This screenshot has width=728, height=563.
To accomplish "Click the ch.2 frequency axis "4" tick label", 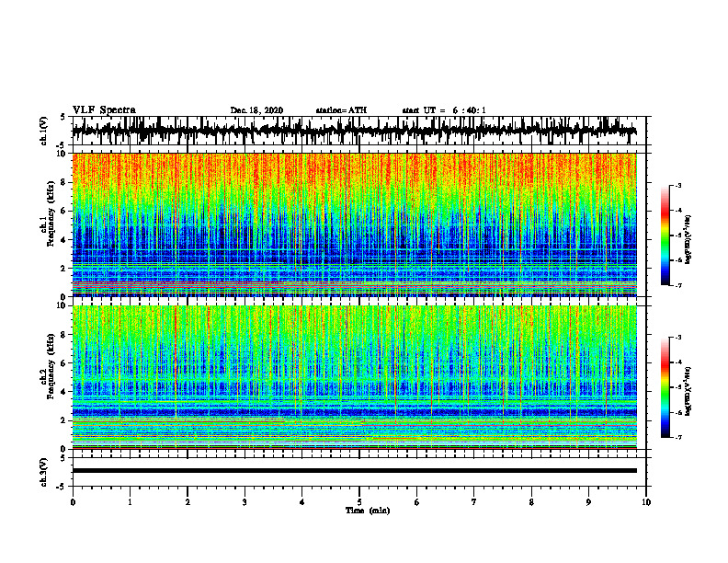I will (64, 392).
